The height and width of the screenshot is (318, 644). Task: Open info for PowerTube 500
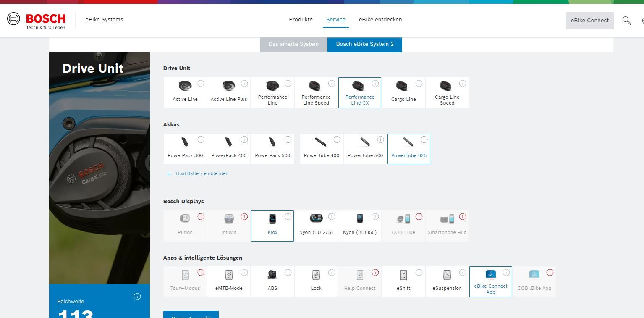click(380, 139)
